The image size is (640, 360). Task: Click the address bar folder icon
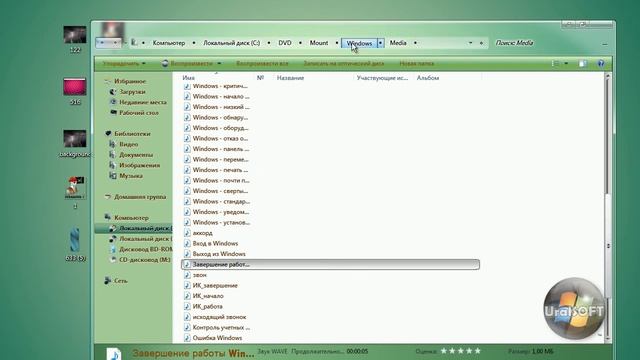tap(134, 42)
